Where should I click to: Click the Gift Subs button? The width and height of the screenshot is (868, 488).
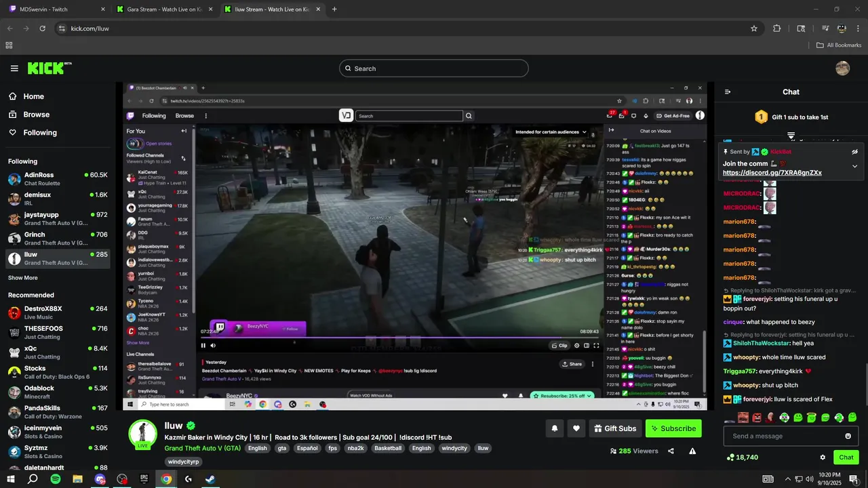pos(615,428)
